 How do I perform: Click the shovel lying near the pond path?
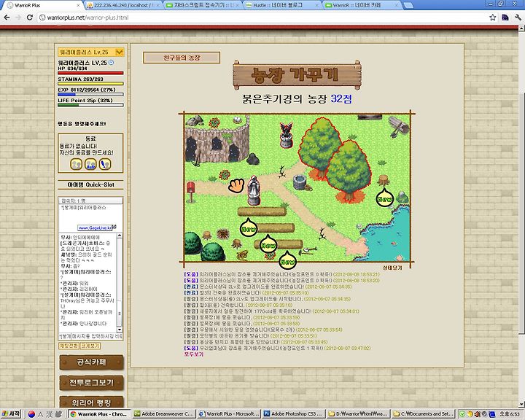[308, 251]
